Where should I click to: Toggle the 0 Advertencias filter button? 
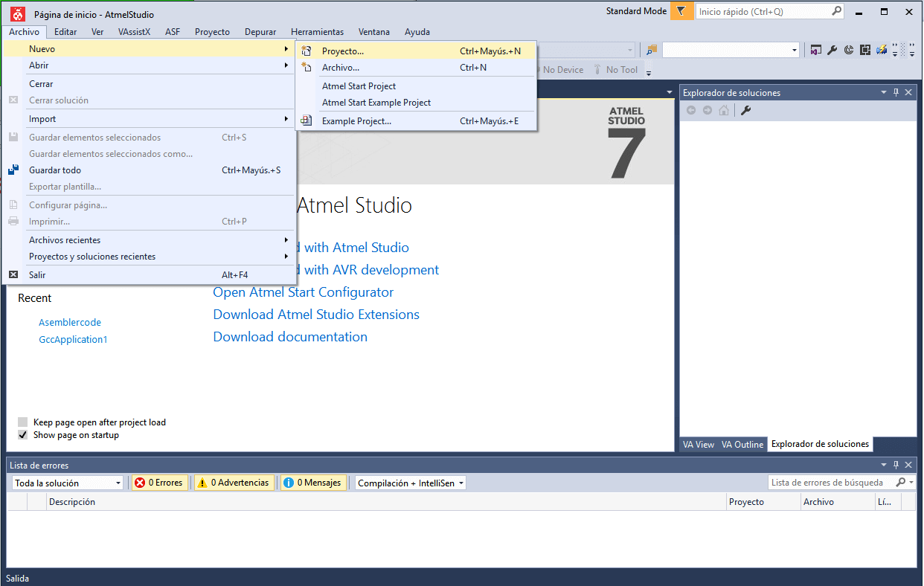tap(234, 483)
